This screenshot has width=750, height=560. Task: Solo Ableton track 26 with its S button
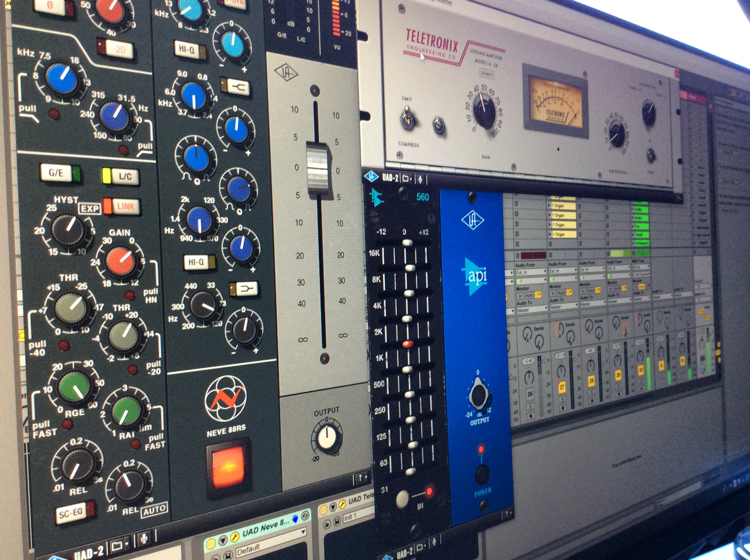click(531, 406)
